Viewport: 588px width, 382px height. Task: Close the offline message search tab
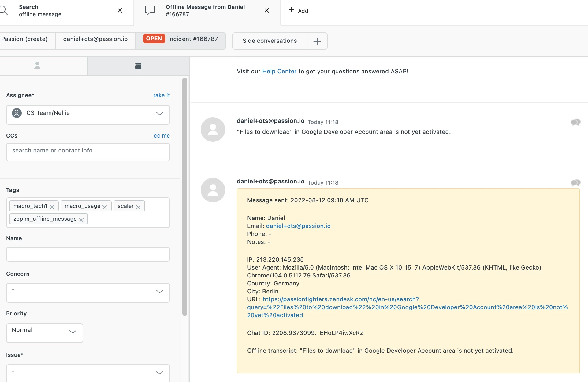(120, 10)
